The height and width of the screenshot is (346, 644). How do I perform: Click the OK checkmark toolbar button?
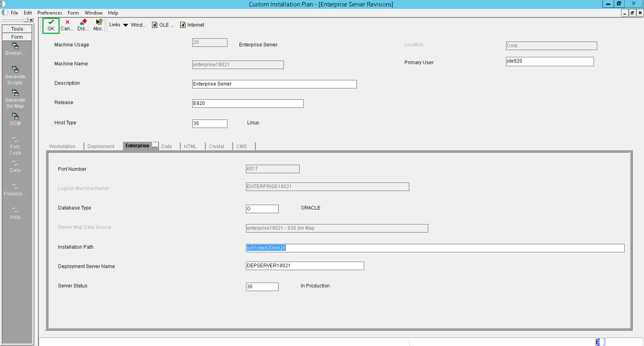pos(51,25)
